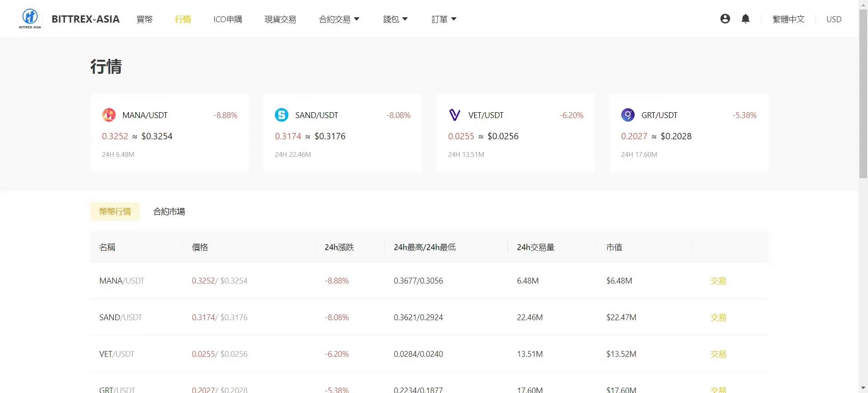Click 交易 link for VET/USDT row

(718, 354)
